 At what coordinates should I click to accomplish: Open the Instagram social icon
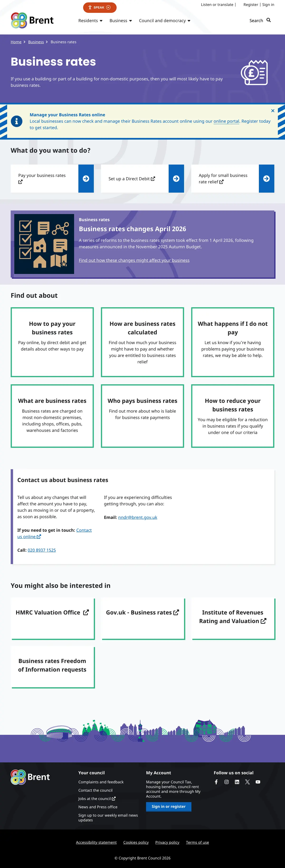click(x=226, y=782)
